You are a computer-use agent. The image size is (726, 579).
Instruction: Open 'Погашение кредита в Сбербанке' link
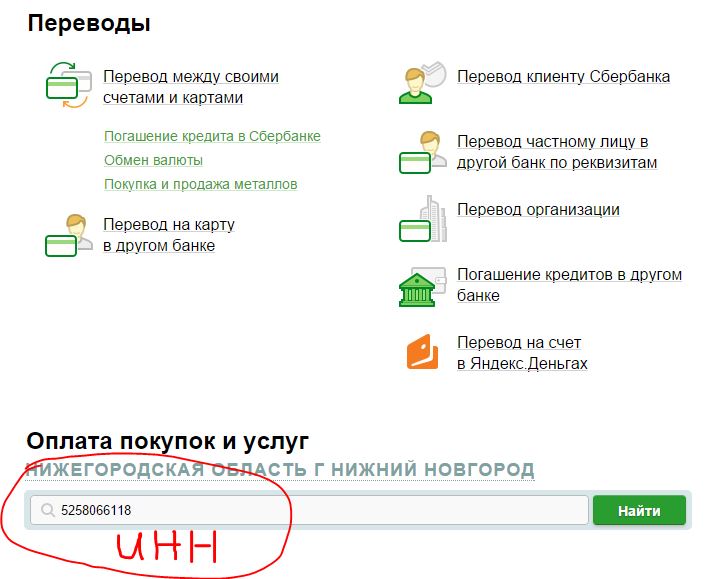coord(212,136)
